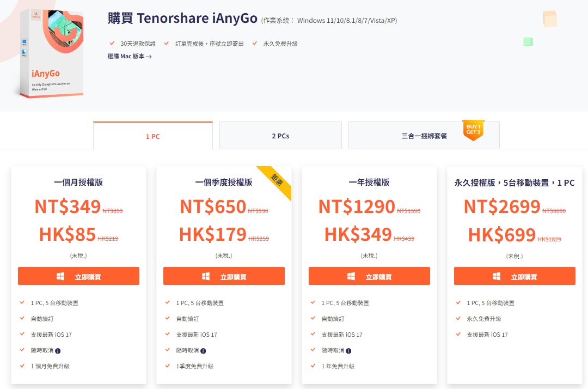This screenshot has width=588, height=389.
Task: Click the 永久免費升級 text in header
Action: coord(280,44)
